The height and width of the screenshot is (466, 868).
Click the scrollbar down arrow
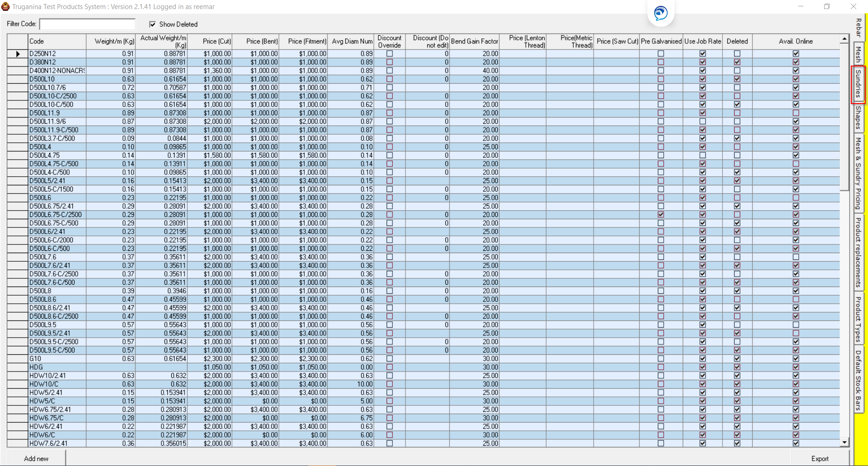pyautogui.click(x=844, y=442)
